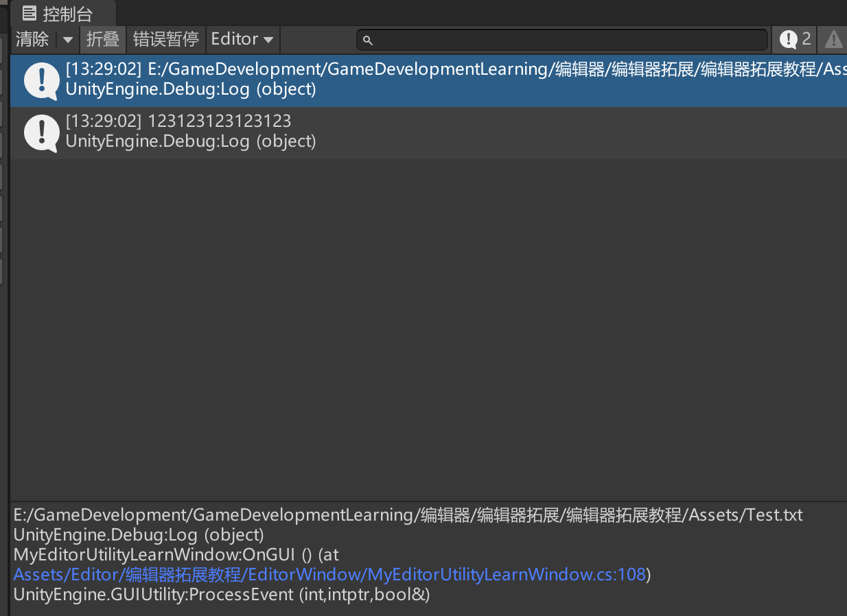
Task: Toggle the warning messages filter icon
Action: point(833,40)
